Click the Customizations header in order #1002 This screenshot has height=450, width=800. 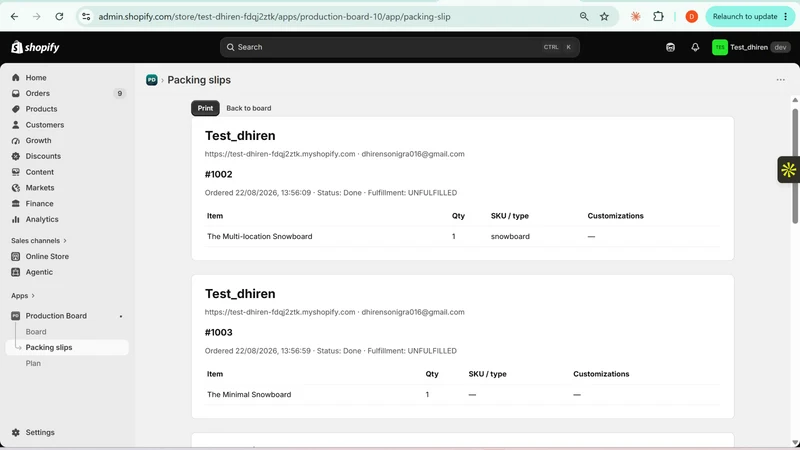point(615,216)
